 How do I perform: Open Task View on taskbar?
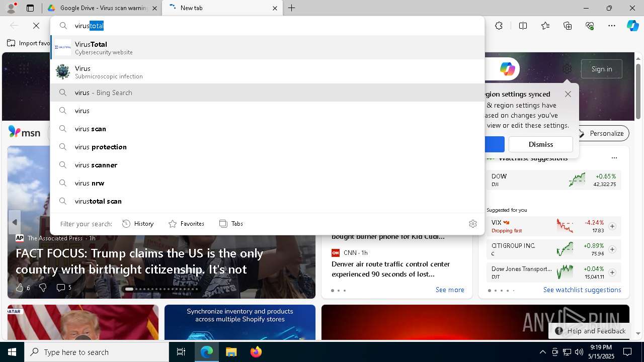(181, 352)
